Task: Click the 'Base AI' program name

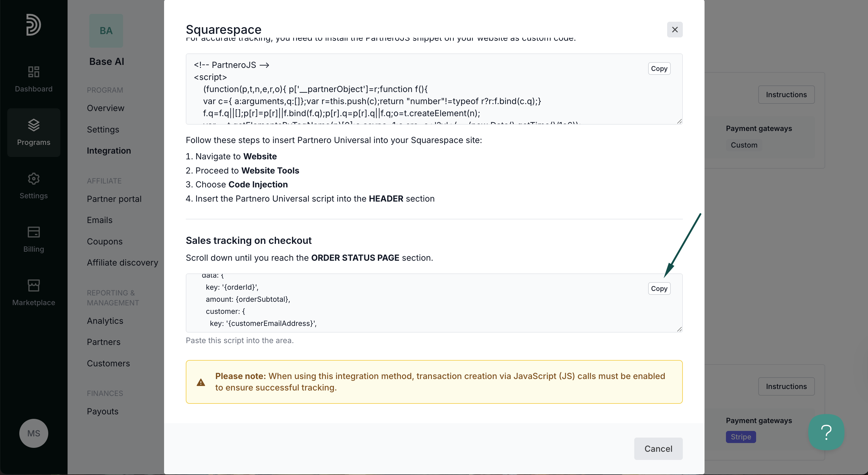Action: click(107, 61)
